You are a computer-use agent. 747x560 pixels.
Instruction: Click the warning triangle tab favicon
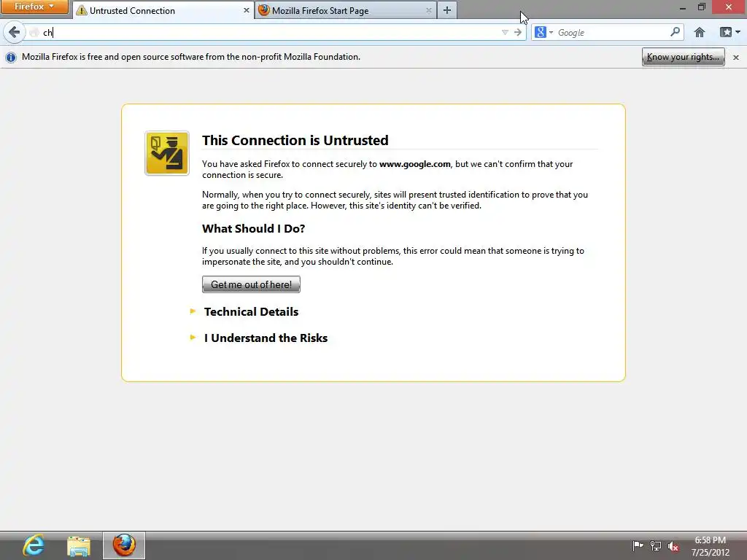82,10
